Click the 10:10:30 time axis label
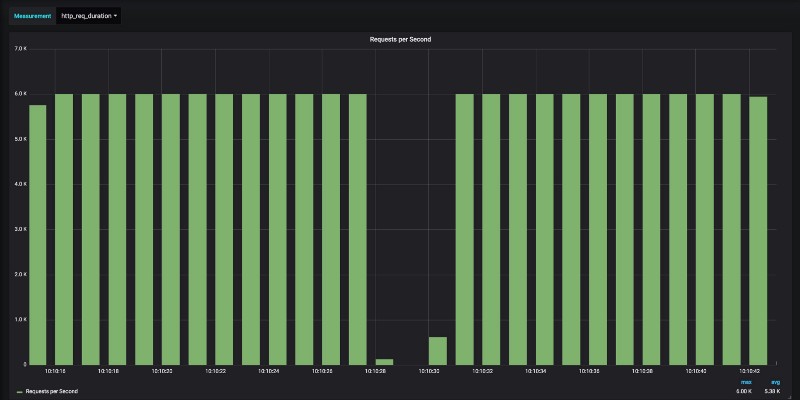Screen dimensions: 800x400 pyautogui.click(x=429, y=371)
